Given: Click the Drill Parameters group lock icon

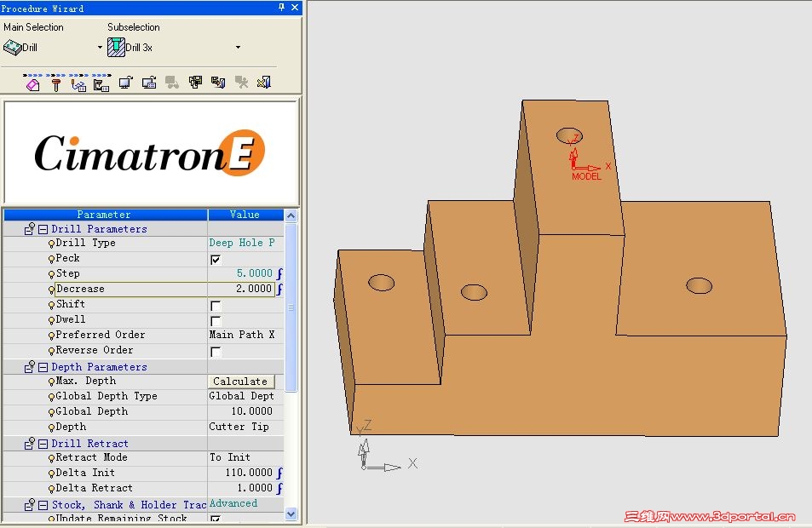Looking at the screenshot, I should (30, 228).
